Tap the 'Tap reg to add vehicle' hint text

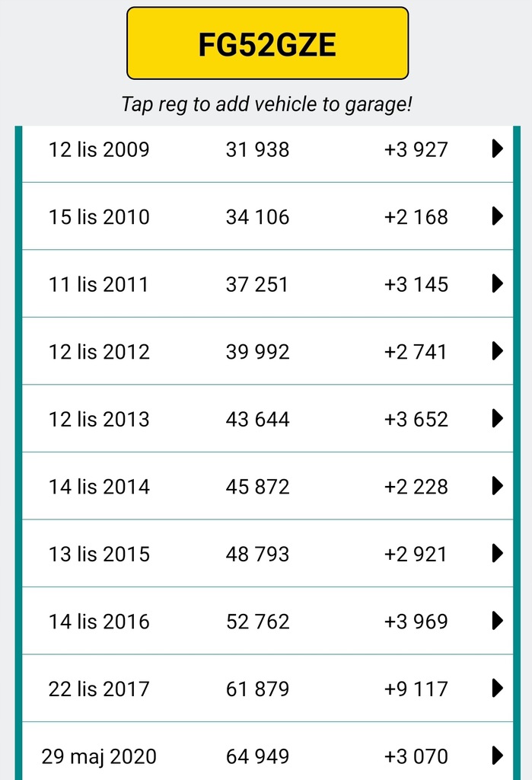click(x=266, y=104)
